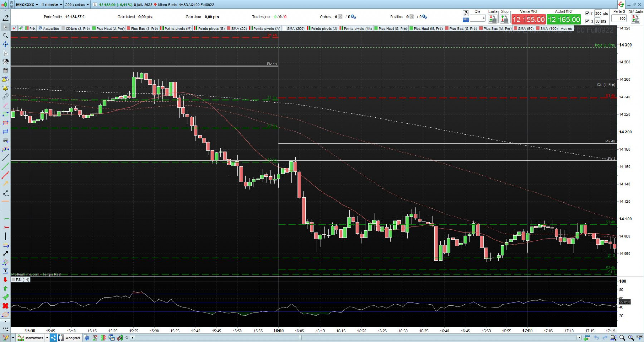This screenshot has width=644, height=342.
Task: Select the SMA (200) tab
Action: click(294, 29)
